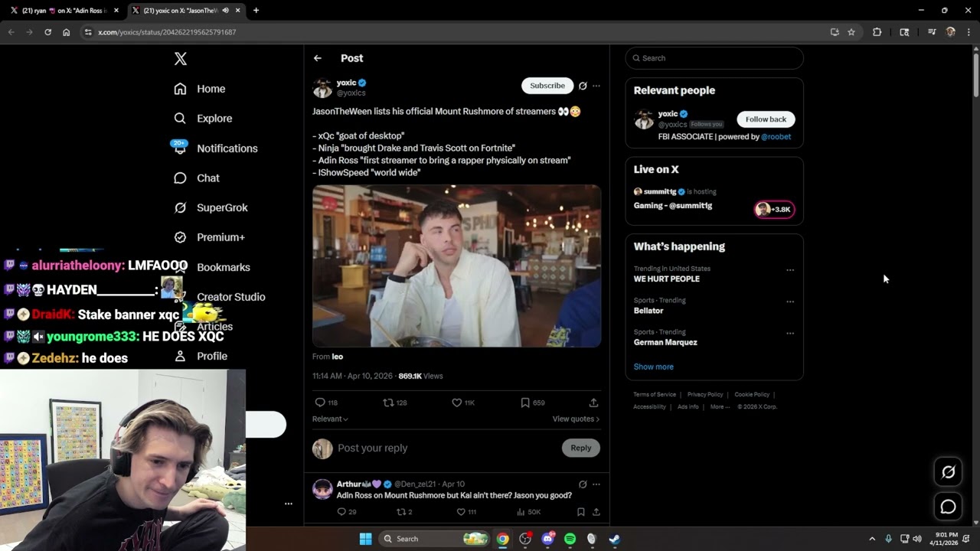Open the @roobet link

click(776, 137)
